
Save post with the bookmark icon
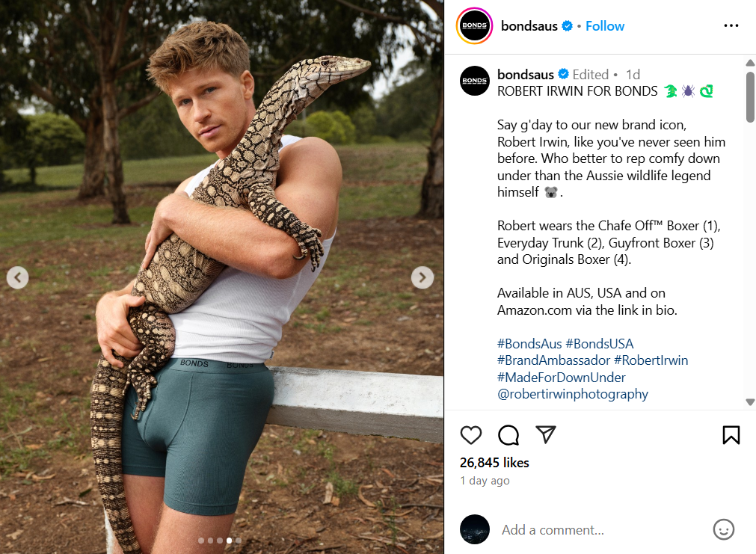[731, 435]
